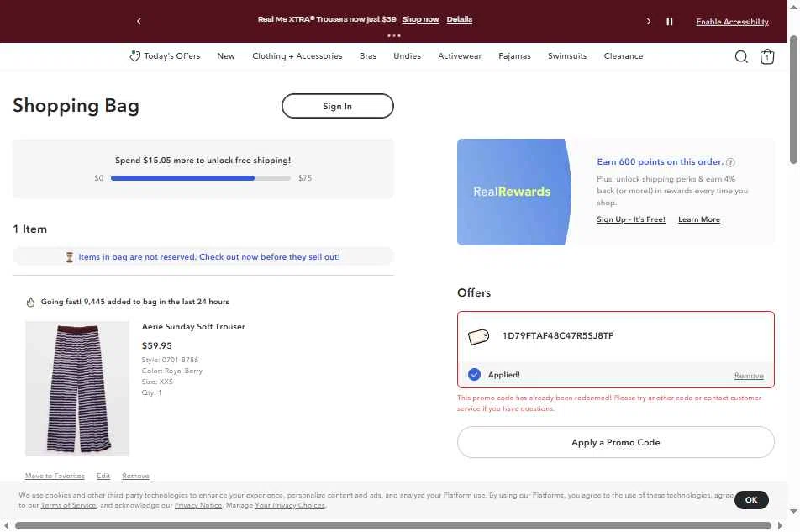Click Move to Favorites for trouser
800x532 pixels.
point(55,476)
